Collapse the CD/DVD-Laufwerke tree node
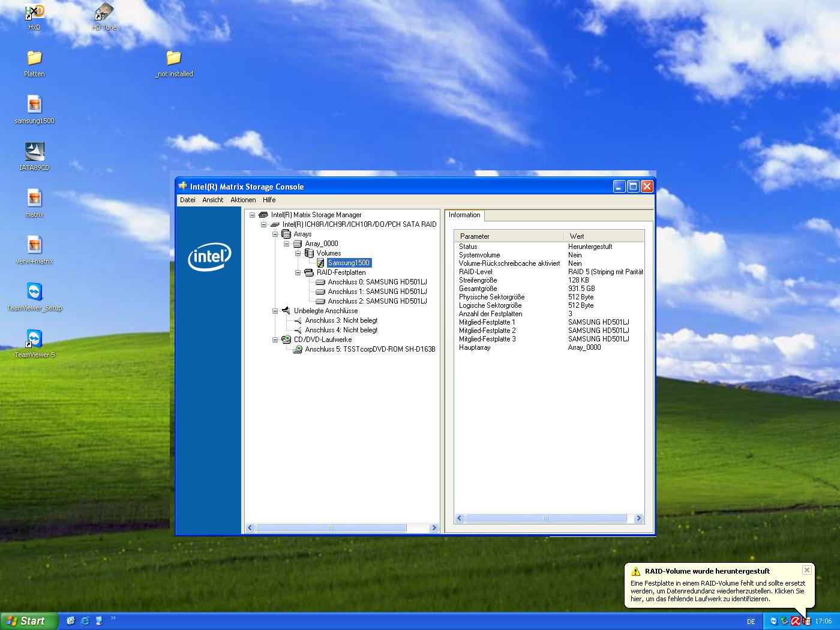Viewport: 840px width, 630px height. [275, 340]
